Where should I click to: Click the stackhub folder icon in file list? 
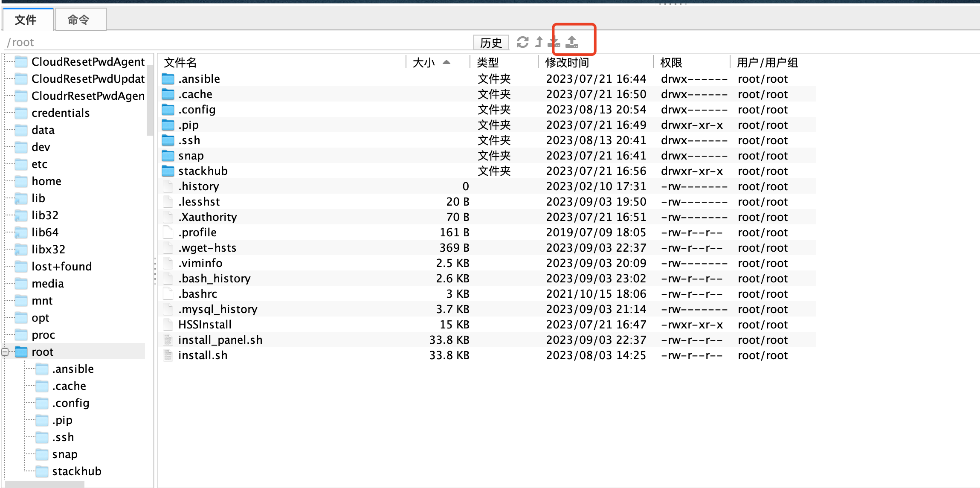(x=168, y=171)
